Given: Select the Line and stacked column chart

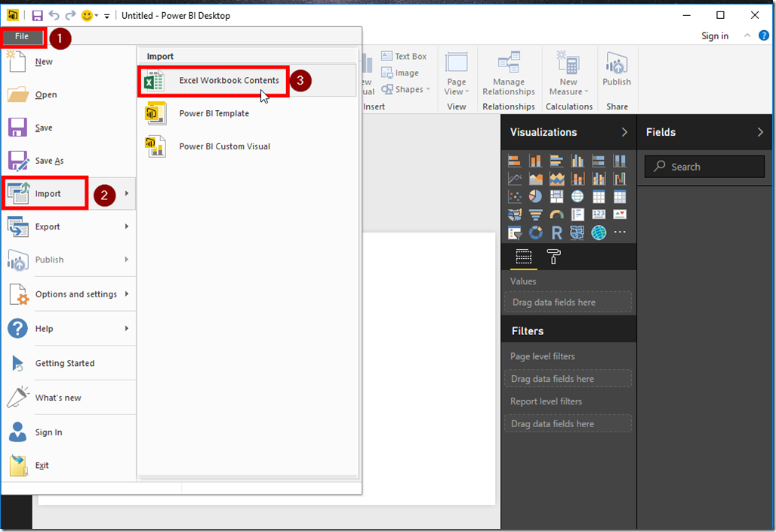Looking at the screenshot, I should coord(577,179).
